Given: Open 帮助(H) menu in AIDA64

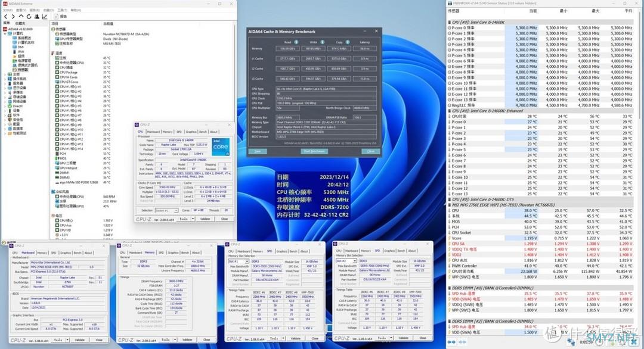Looking at the screenshot, I should 76,10.
